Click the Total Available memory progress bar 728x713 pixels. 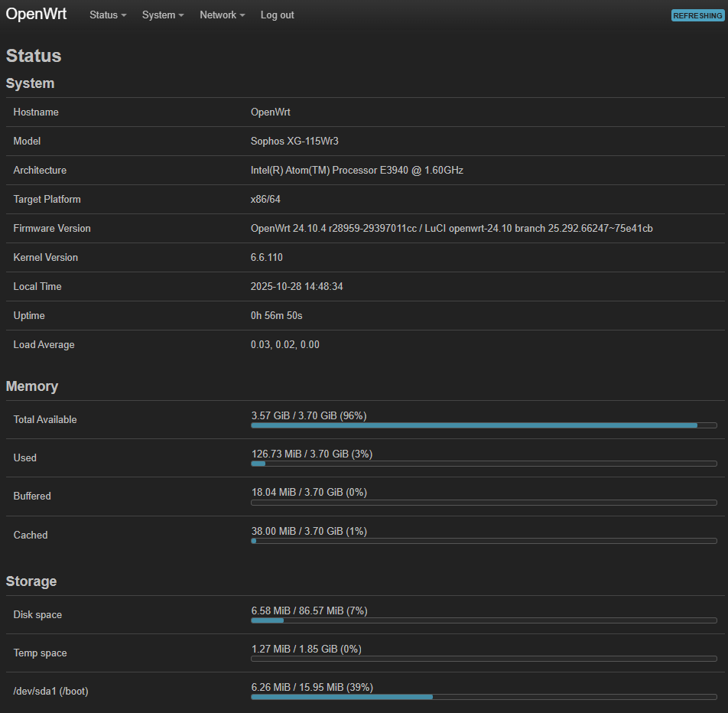pyautogui.click(x=483, y=425)
